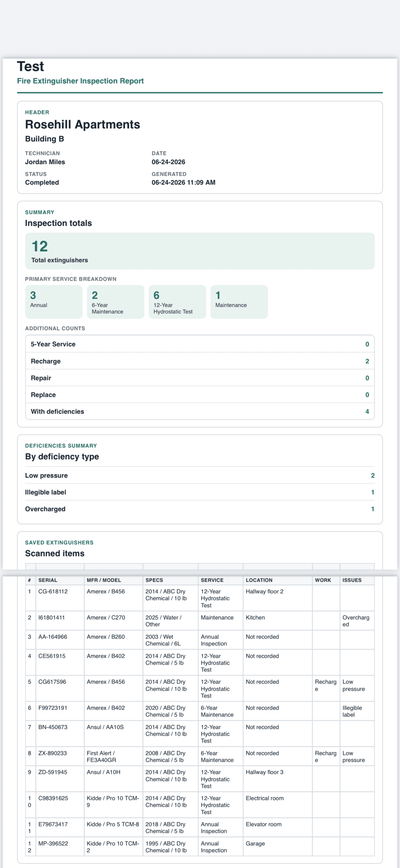400x868 pixels.
Task: Click the 'Overcharged' deficiency row
Action: pos(200,509)
